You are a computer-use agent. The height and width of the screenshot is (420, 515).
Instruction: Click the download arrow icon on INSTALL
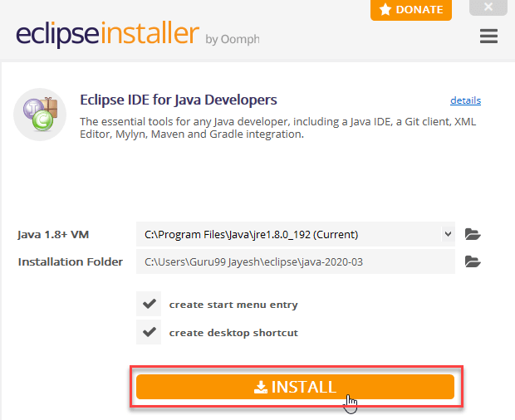pyautogui.click(x=261, y=388)
